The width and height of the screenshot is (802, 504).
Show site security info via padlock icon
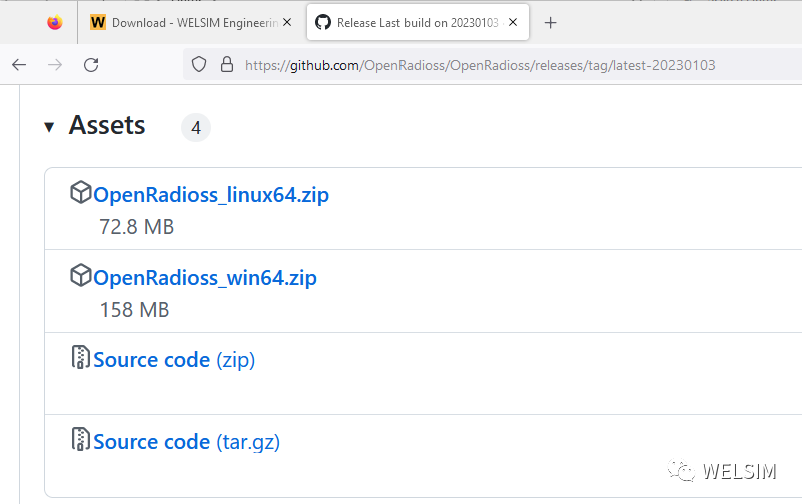227,64
